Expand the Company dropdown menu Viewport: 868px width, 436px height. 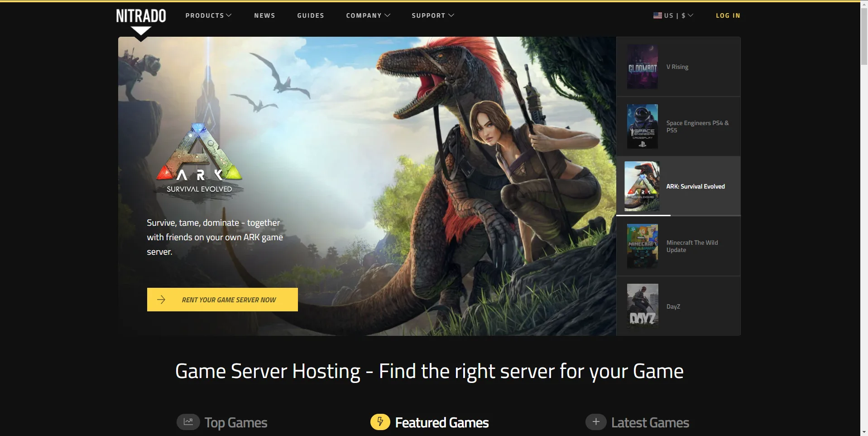[368, 15]
